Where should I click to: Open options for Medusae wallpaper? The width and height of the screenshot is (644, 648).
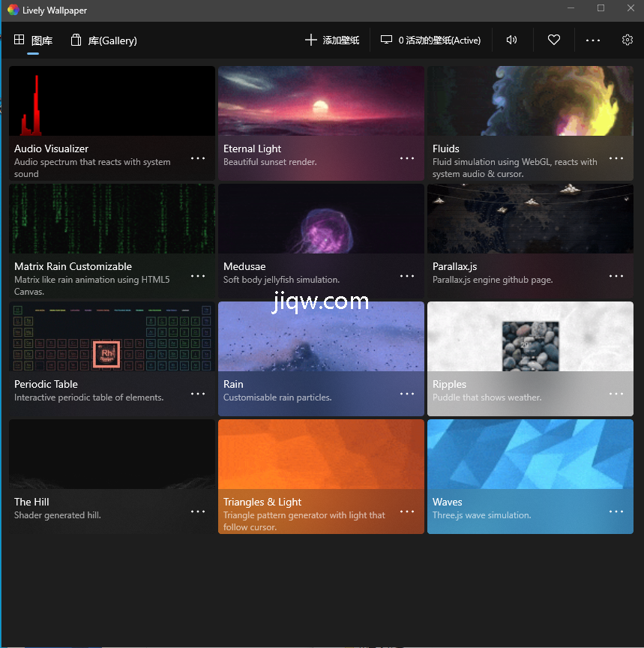click(x=407, y=276)
